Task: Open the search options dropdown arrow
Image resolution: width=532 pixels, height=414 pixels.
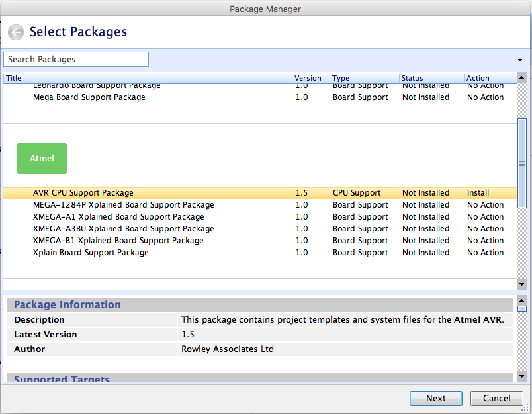Action: [520, 60]
